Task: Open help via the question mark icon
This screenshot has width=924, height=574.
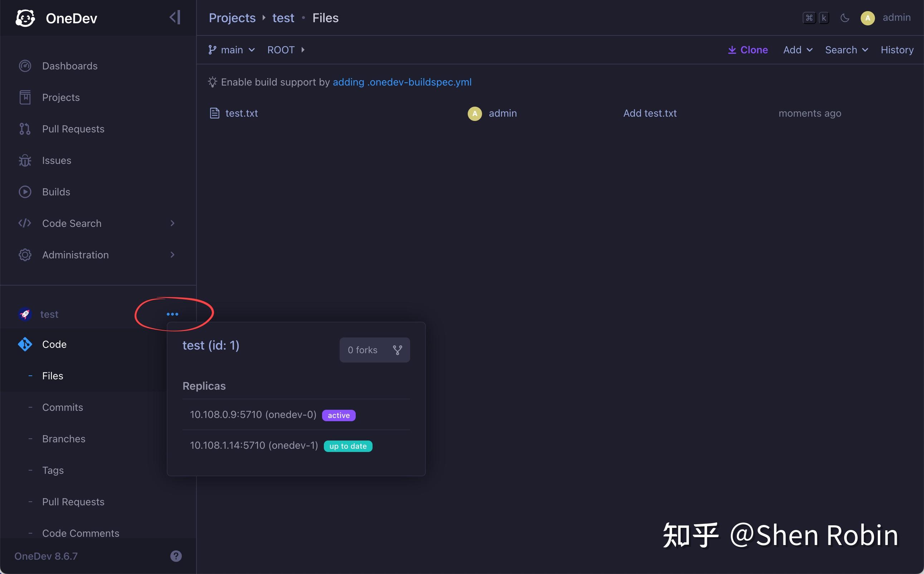Action: (176, 556)
